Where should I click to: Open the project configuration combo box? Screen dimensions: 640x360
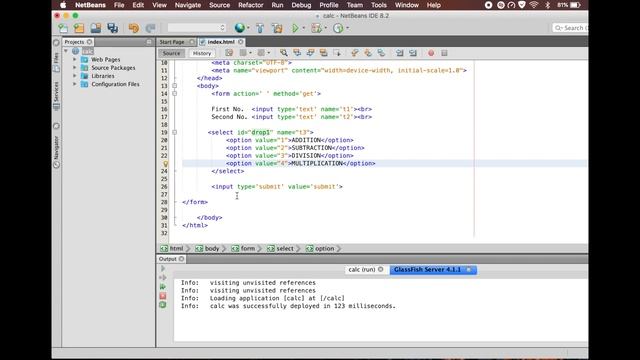click(196, 28)
